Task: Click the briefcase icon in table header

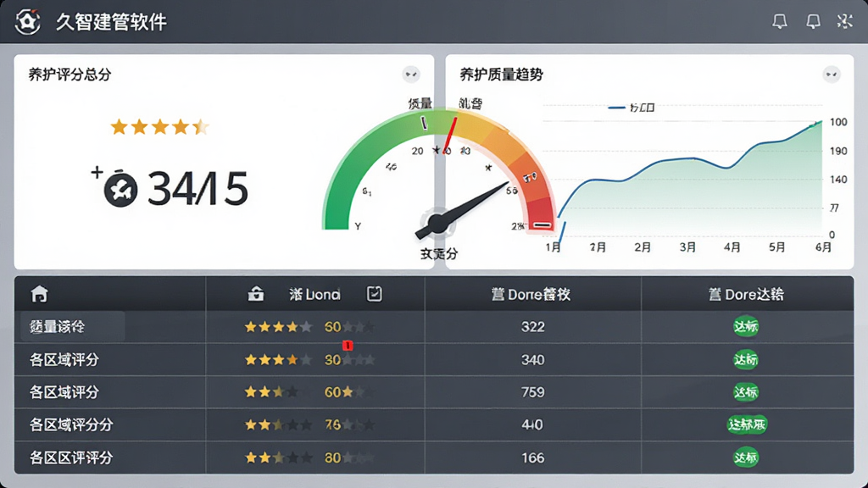Action: [x=255, y=294]
